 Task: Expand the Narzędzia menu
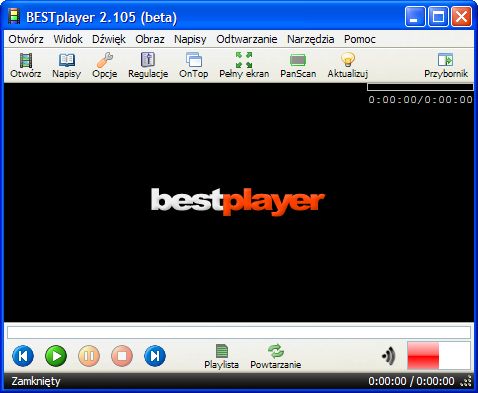[311, 39]
